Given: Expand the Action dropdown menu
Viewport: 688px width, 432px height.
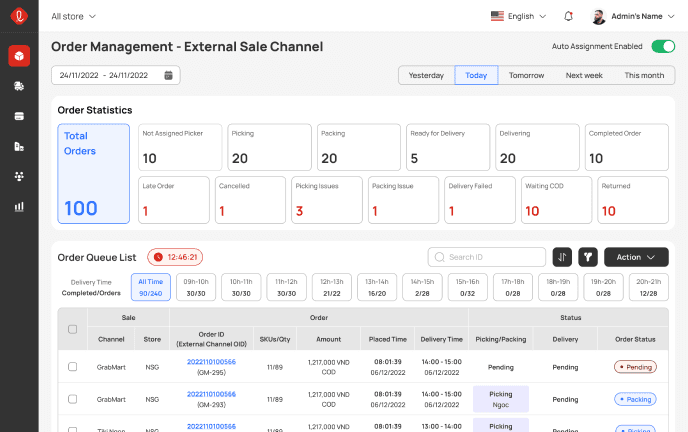Looking at the screenshot, I should 636,257.
